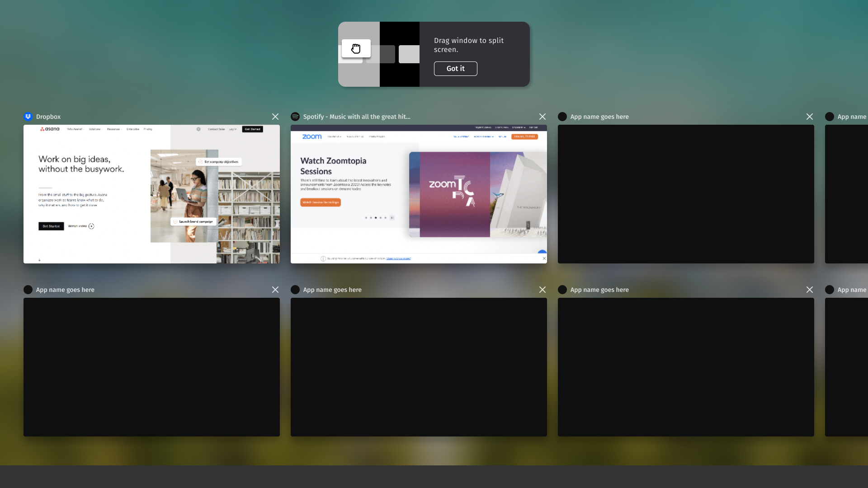Click the app icon of the bottom-left window title
Viewport: 868px width, 488px height.
(x=28, y=290)
